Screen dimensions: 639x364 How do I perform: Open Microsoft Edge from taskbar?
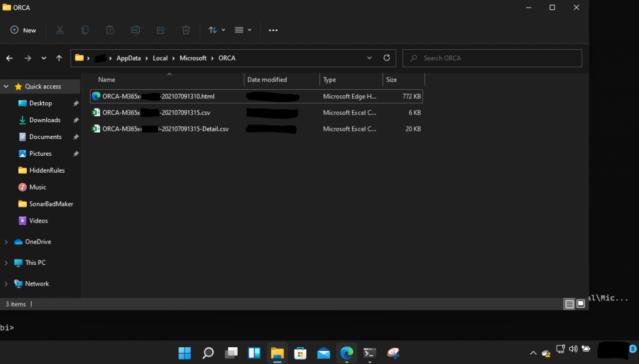pos(347,353)
